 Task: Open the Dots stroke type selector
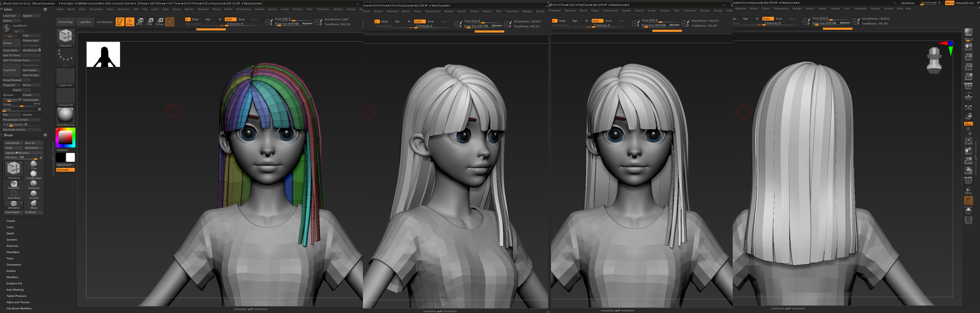pyautogui.click(x=66, y=58)
